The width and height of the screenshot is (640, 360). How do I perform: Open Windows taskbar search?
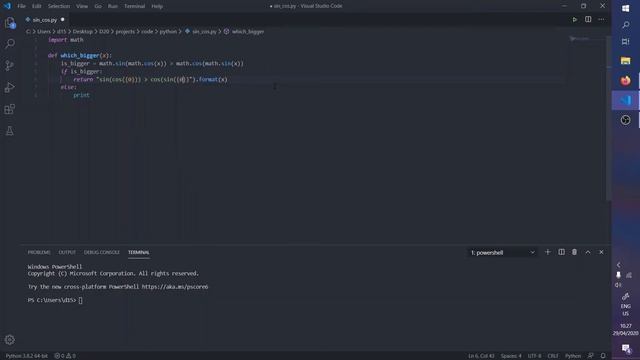click(x=625, y=25)
